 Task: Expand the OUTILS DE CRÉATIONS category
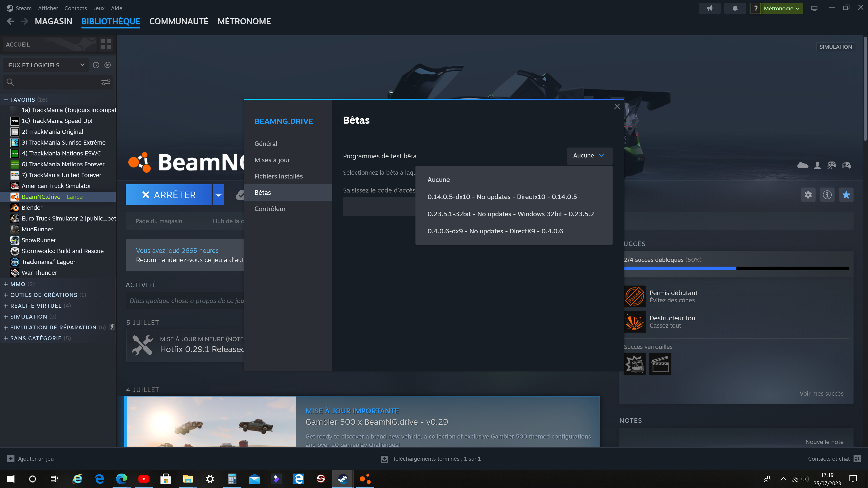pyautogui.click(x=6, y=295)
